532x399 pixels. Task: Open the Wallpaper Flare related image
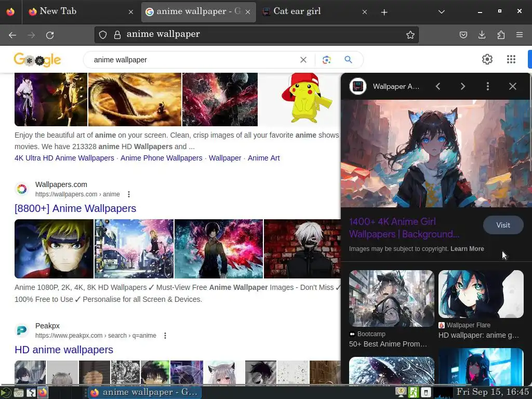point(481,294)
